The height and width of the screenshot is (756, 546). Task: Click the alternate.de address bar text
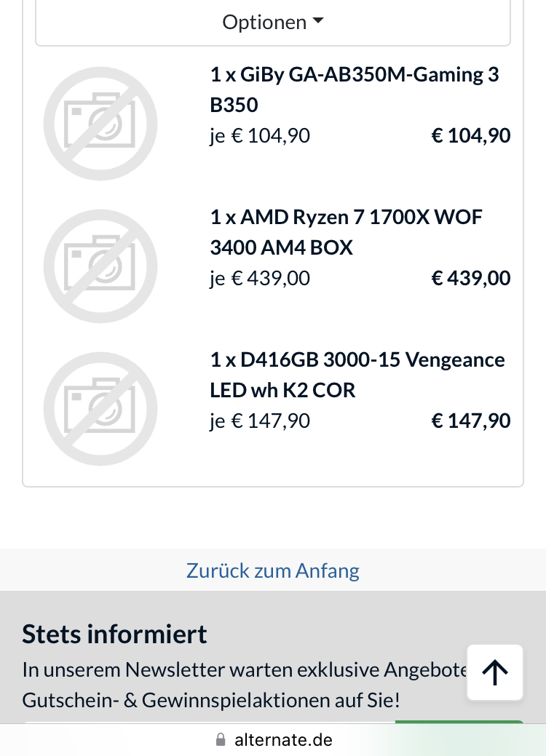point(283,741)
